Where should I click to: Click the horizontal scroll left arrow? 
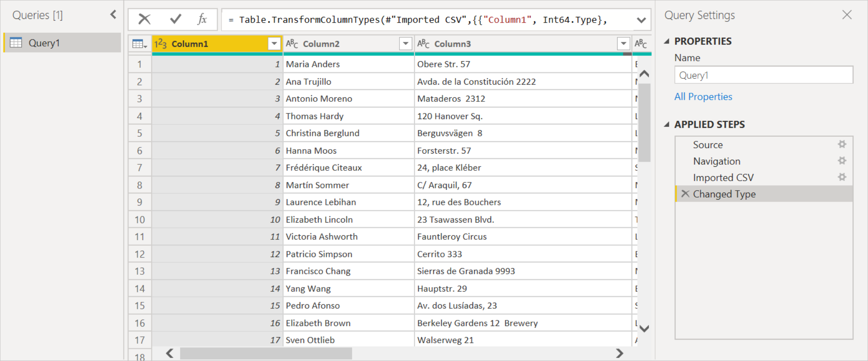click(x=170, y=353)
